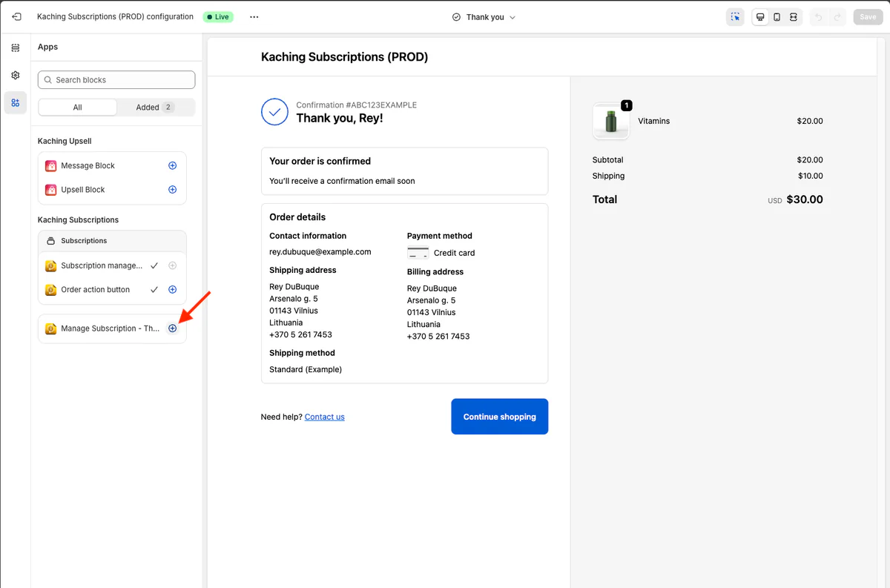Image resolution: width=890 pixels, height=588 pixels.
Task: Add Order action button block plus icon
Action: pyautogui.click(x=172, y=289)
